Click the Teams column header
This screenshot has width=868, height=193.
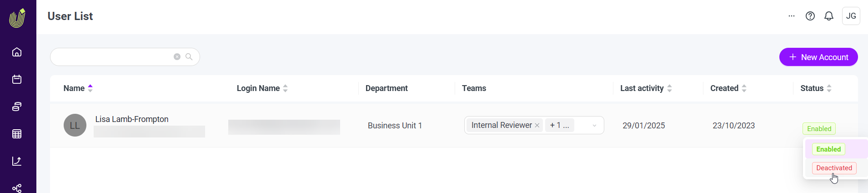(x=474, y=88)
